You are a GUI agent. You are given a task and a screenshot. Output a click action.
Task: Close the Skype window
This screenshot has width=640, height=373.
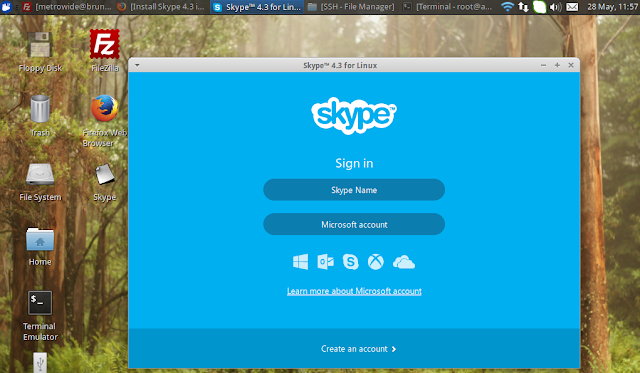point(571,65)
